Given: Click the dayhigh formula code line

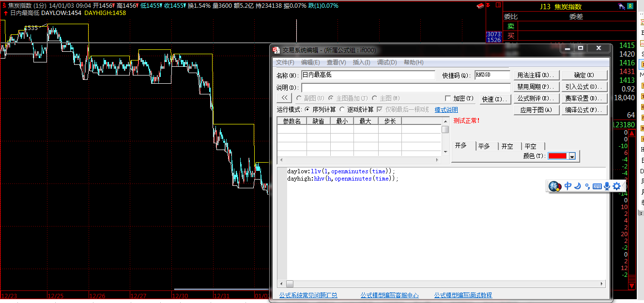Looking at the screenshot, I should click(x=343, y=179).
